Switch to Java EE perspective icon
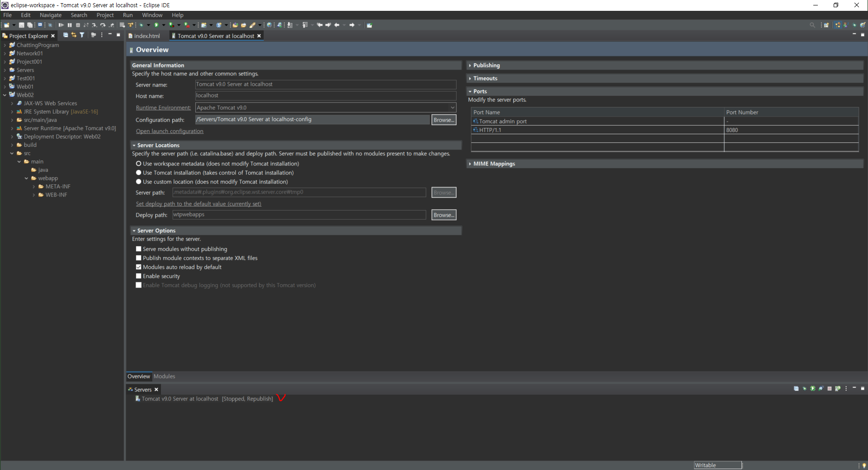 coord(838,25)
